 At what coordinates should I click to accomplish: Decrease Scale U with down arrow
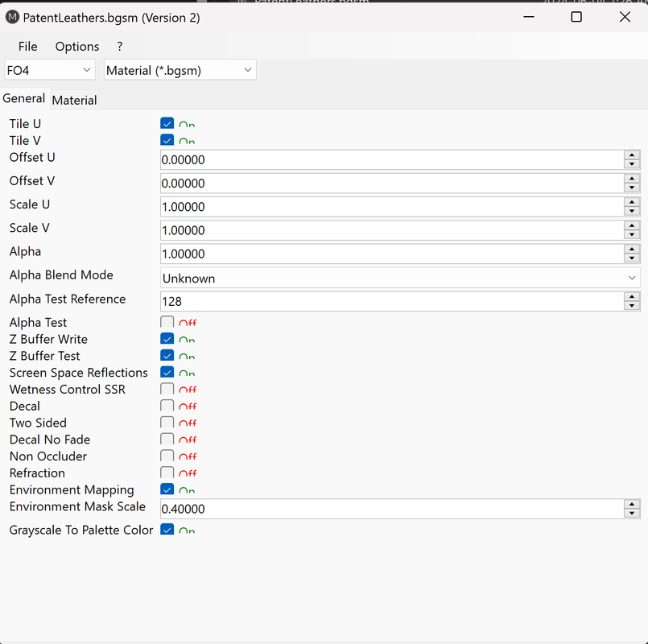pos(632,211)
